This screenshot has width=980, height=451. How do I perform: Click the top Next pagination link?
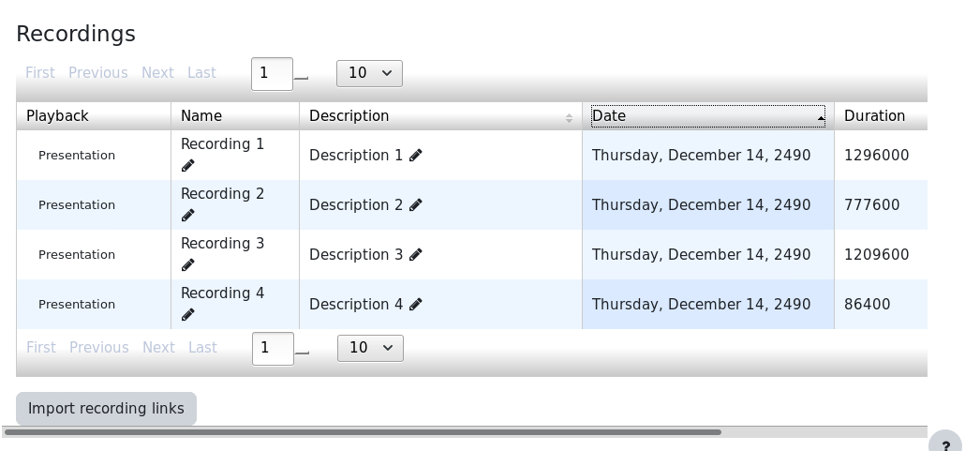[157, 73]
